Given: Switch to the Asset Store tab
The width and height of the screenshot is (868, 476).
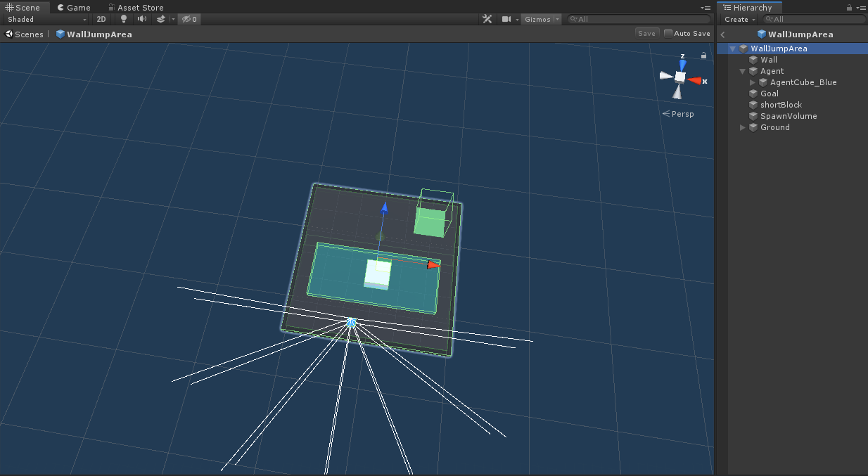Looking at the screenshot, I should [x=135, y=7].
